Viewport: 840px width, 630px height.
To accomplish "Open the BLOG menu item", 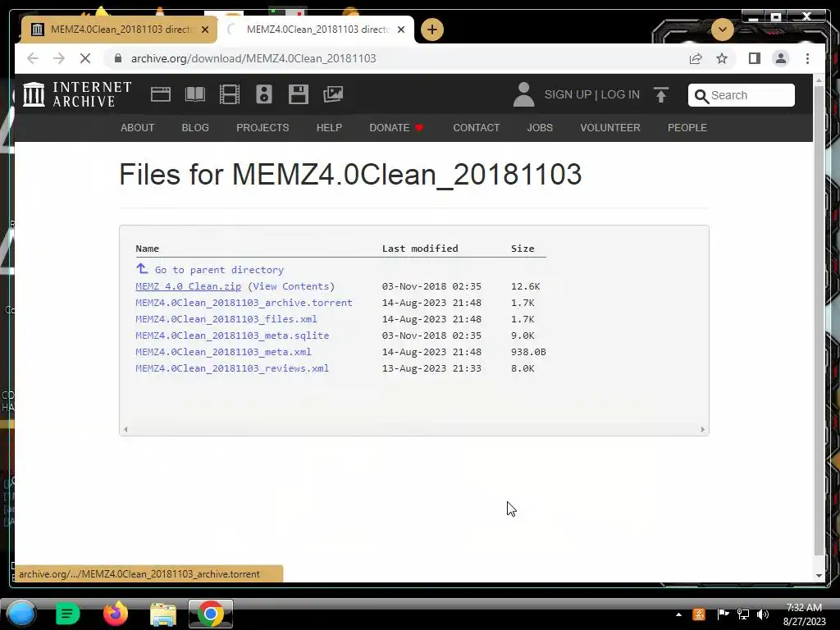I will point(195,127).
